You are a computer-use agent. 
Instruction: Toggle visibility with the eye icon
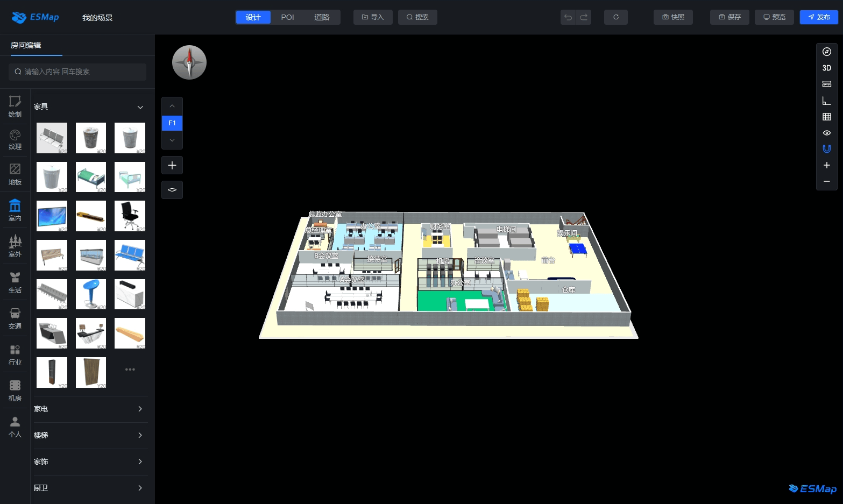827,133
